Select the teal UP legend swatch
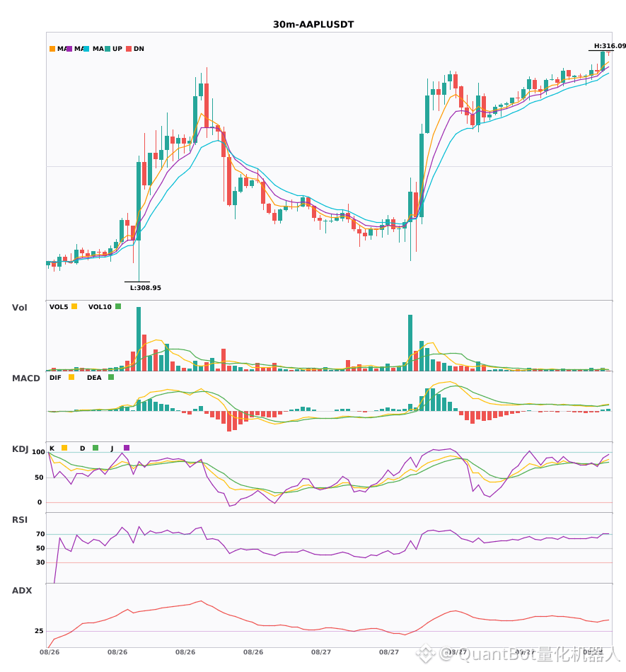The height and width of the screenshot is (672, 626). 108,49
